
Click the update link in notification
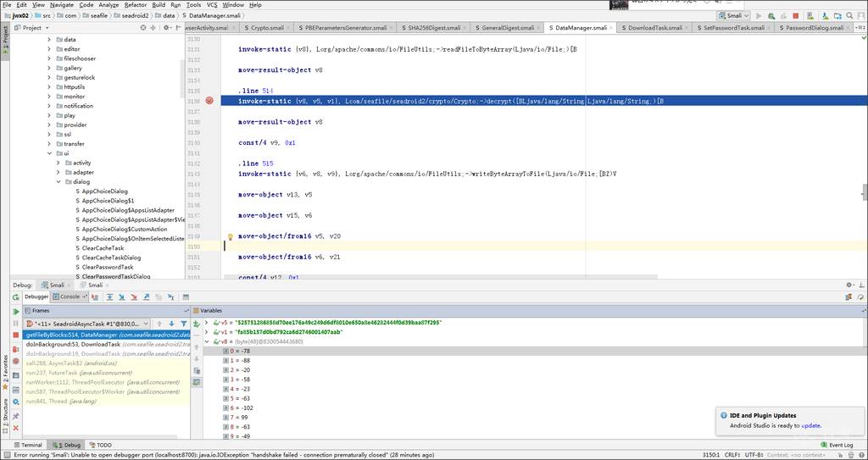[811, 425]
